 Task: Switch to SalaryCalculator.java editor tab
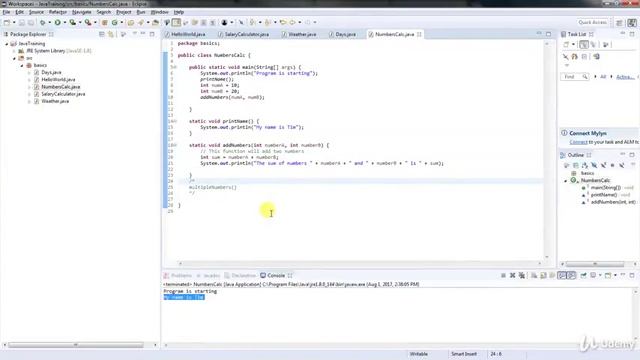pos(244,34)
